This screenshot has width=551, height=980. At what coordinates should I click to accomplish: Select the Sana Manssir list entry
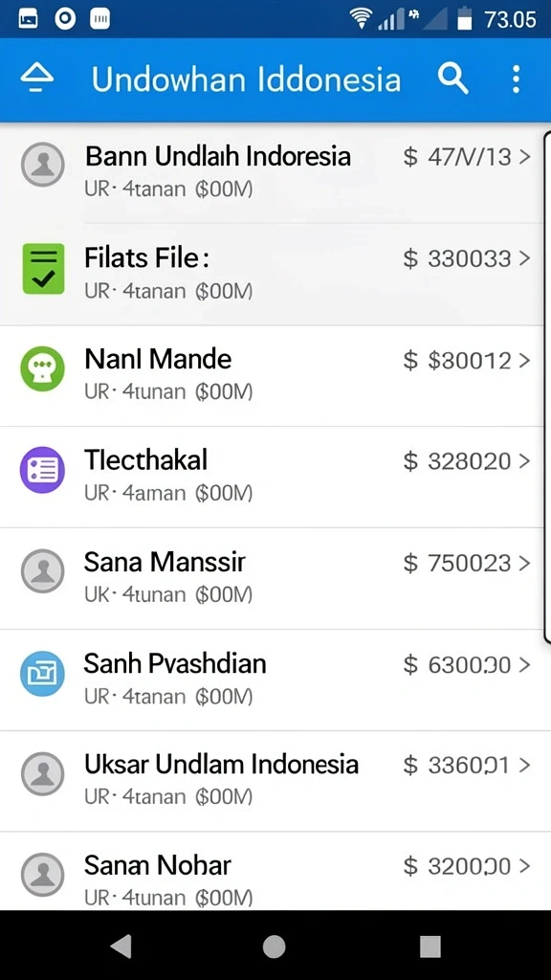(273, 579)
